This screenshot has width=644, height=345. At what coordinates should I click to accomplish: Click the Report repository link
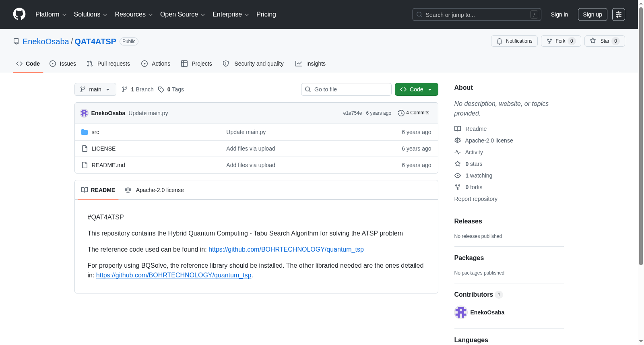pos(476,199)
